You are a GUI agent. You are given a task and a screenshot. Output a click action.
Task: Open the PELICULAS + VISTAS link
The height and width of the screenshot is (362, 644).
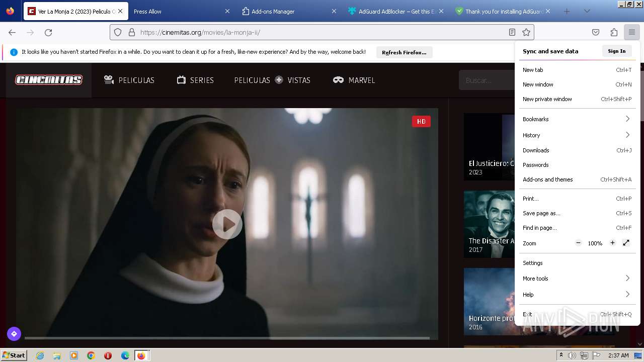[x=272, y=80]
